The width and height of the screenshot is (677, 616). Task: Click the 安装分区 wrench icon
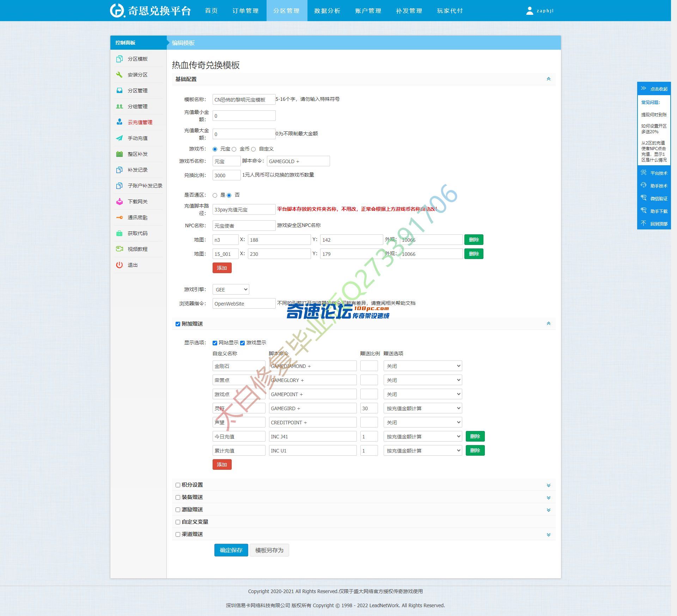[120, 75]
